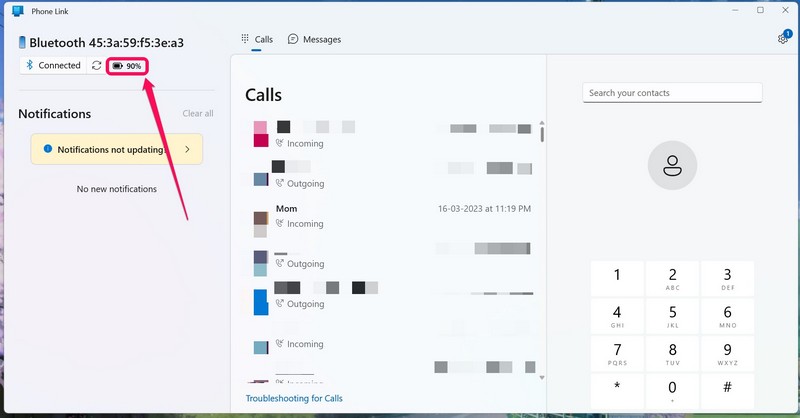Click the Calls heading

click(263, 95)
